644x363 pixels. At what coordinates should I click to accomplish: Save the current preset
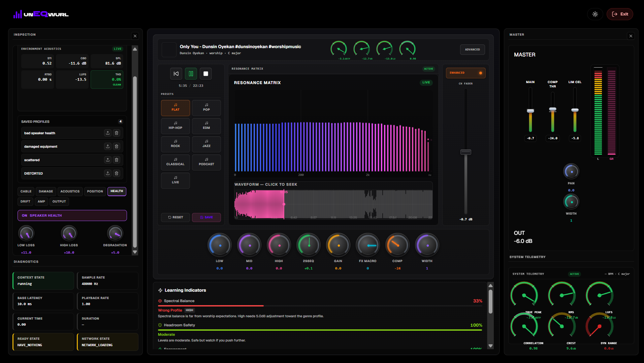coord(206,217)
